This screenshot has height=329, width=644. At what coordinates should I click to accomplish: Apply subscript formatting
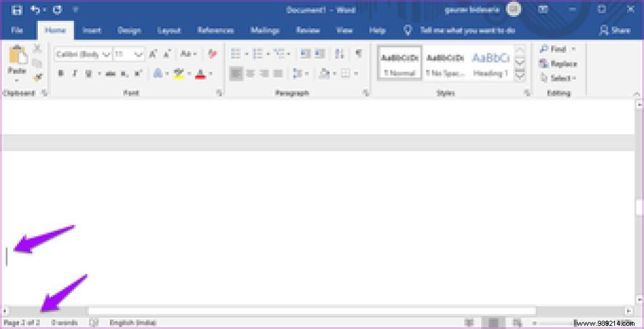[x=125, y=73]
